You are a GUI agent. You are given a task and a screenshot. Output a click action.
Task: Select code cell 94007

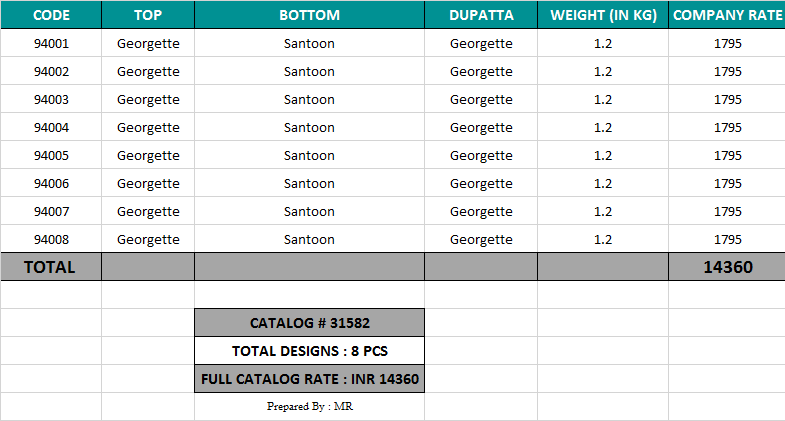point(51,211)
